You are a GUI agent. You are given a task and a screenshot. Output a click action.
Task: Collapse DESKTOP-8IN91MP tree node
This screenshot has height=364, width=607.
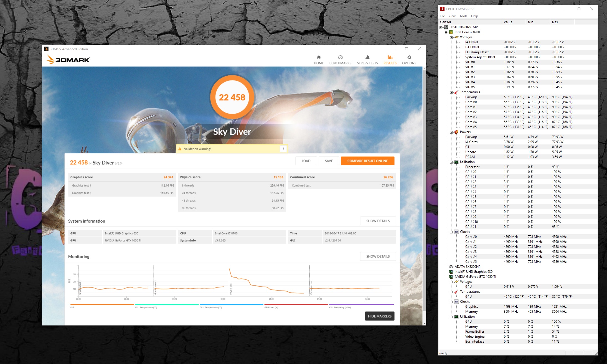pos(441,27)
